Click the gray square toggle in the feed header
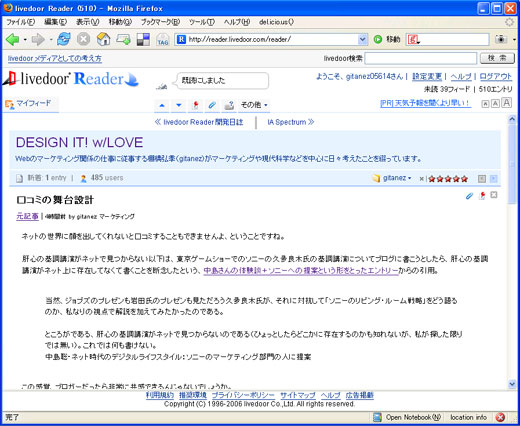The width and height of the screenshot is (520, 426). (x=482, y=179)
